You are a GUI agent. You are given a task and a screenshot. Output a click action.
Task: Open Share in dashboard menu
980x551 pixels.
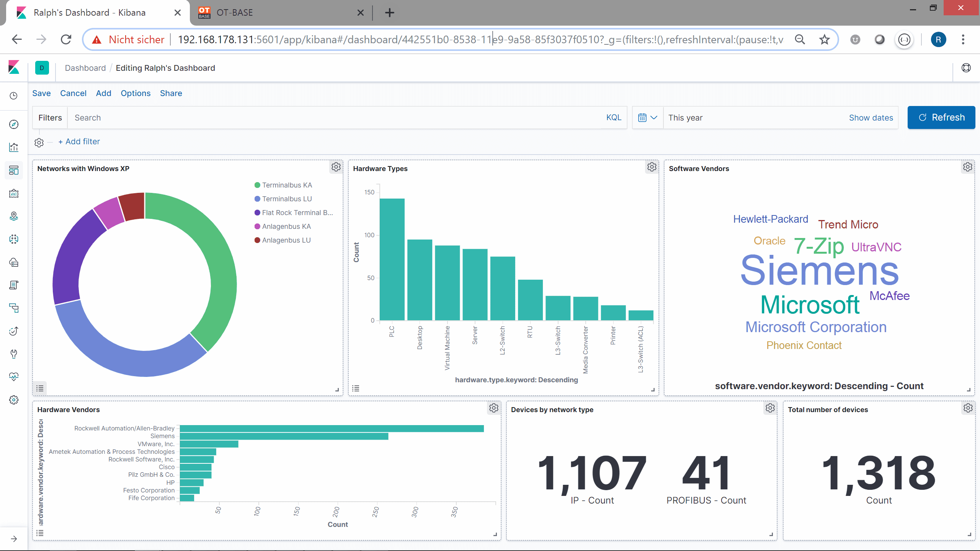[171, 93]
